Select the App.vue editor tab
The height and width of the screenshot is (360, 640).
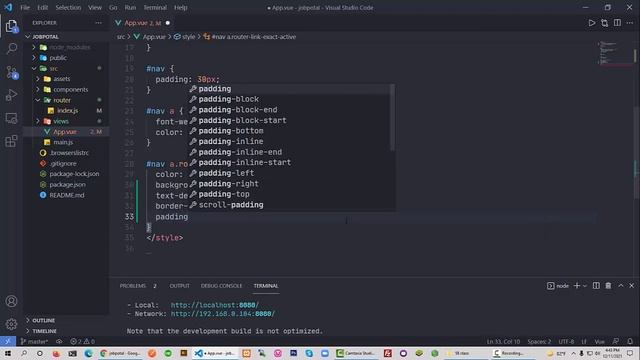142,23
